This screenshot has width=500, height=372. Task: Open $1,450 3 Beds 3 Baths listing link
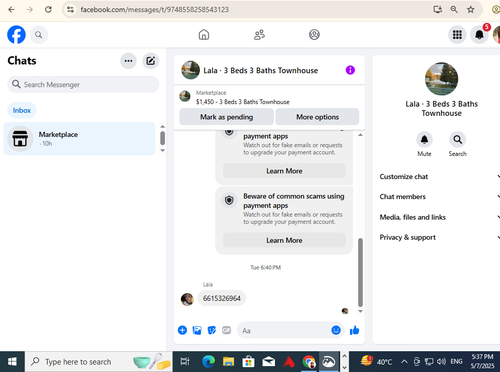(242, 102)
